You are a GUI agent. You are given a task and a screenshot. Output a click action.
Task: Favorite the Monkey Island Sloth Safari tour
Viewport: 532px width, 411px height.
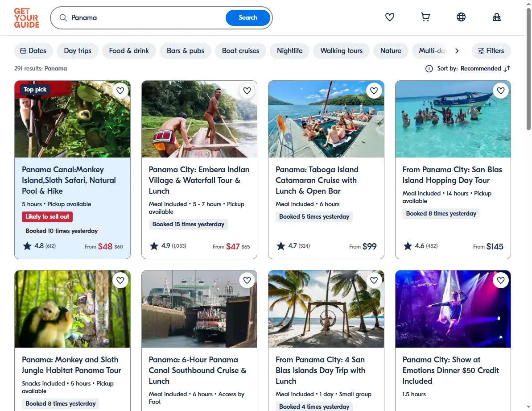120,91
